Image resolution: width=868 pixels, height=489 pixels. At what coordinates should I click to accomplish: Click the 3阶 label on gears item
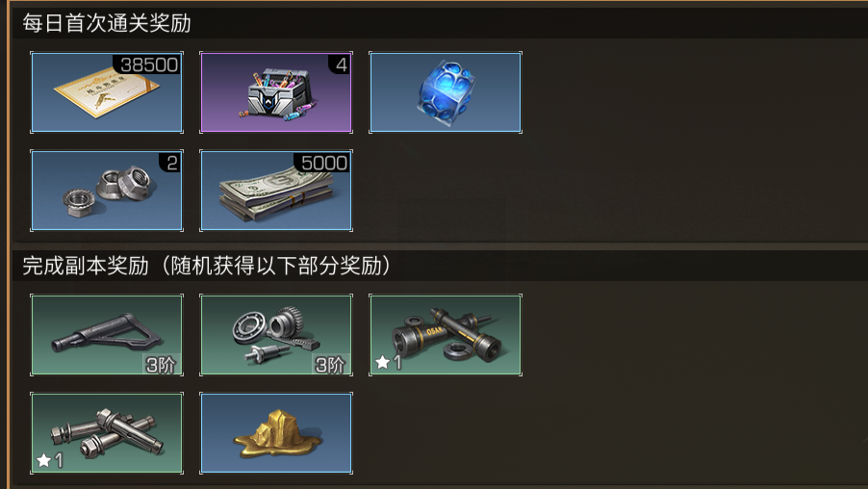click(x=330, y=365)
